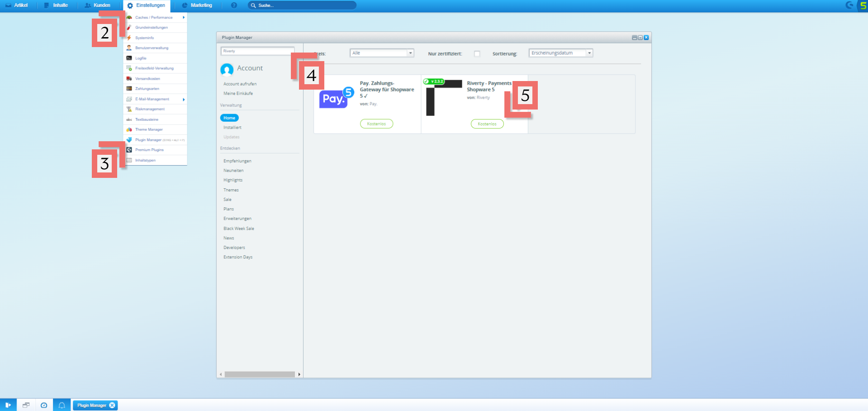The width and height of the screenshot is (868, 411).
Task: Click the help question mark icon
Action: click(234, 5)
